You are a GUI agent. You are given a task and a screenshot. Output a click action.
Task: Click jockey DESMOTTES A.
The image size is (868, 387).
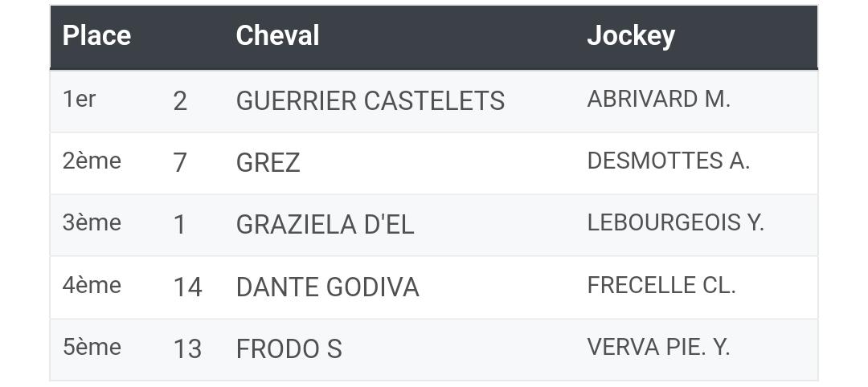pos(668,161)
